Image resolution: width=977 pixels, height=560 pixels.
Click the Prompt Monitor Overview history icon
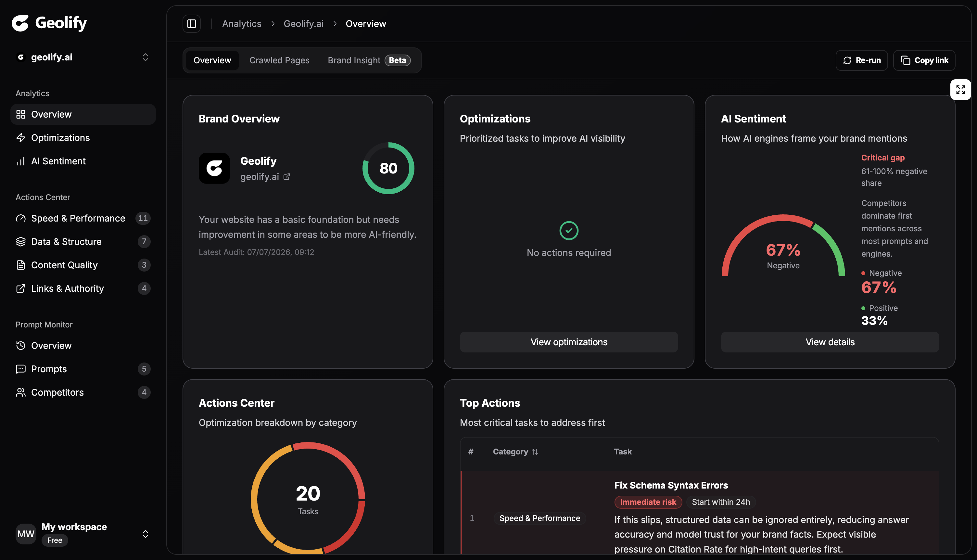coord(21,346)
